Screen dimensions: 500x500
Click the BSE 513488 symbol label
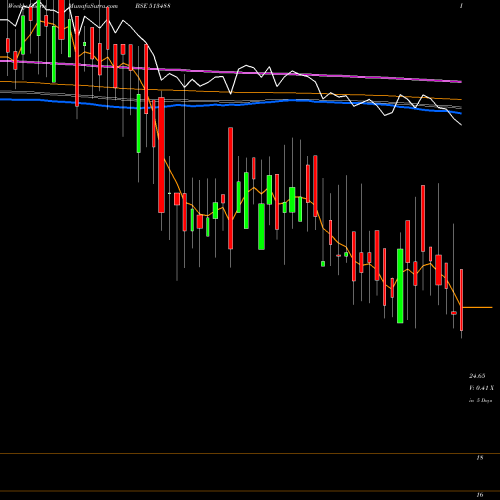coord(153,6)
